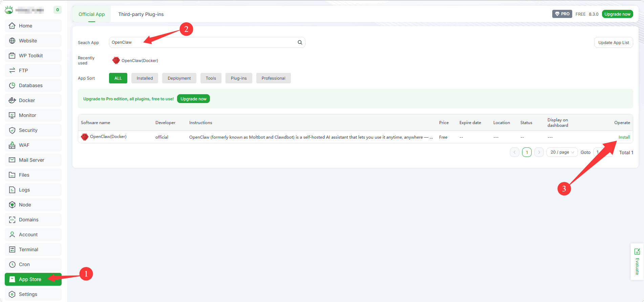The width and height of the screenshot is (644, 302).
Task: Click the WAF firewall icon
Action: (12, 145)
